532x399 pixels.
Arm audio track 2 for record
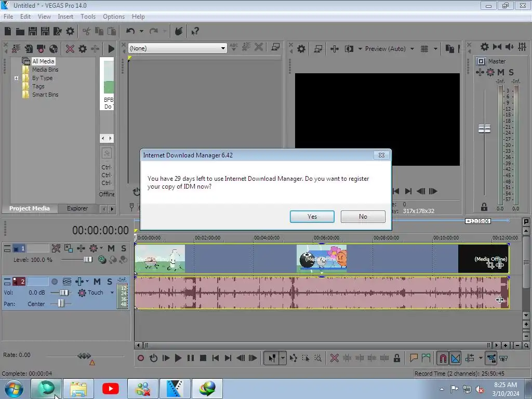tap(54, 282)
